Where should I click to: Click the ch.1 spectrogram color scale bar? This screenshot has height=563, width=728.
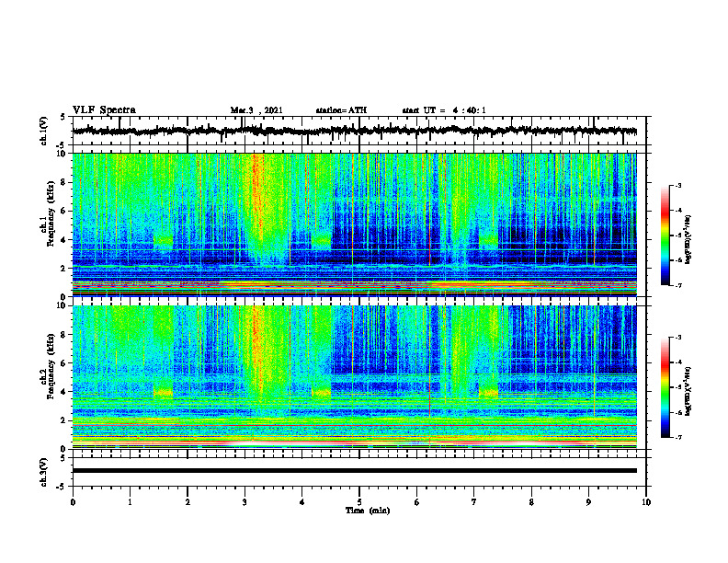point(665,236)
